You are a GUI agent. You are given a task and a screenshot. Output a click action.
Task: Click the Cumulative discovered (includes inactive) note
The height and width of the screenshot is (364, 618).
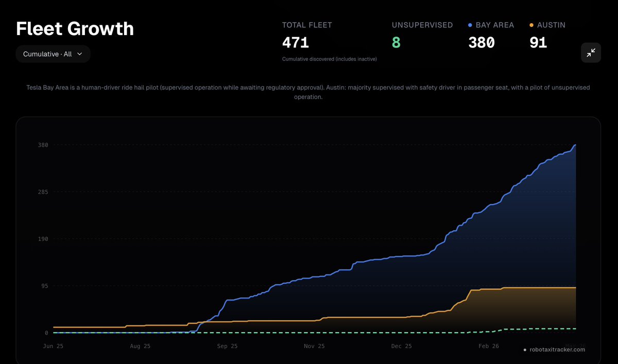[x=330, y=59]
